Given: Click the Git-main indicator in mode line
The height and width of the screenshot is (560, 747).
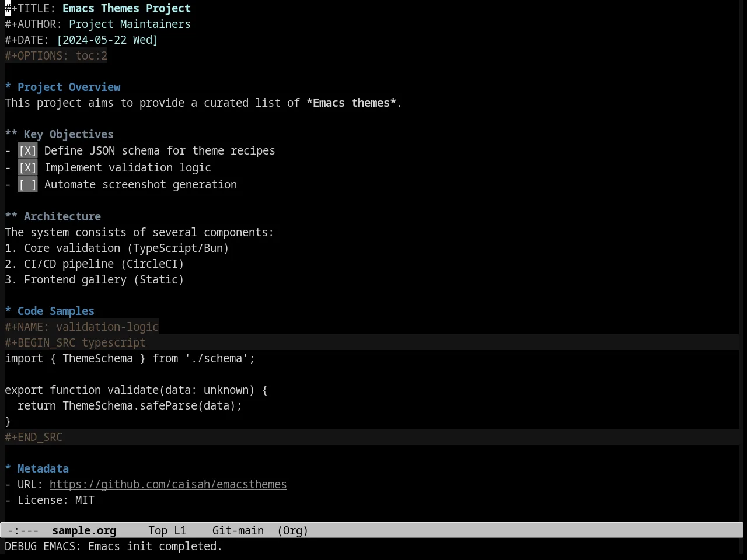Looking at the screenshot, I should [x=238, y=531].
